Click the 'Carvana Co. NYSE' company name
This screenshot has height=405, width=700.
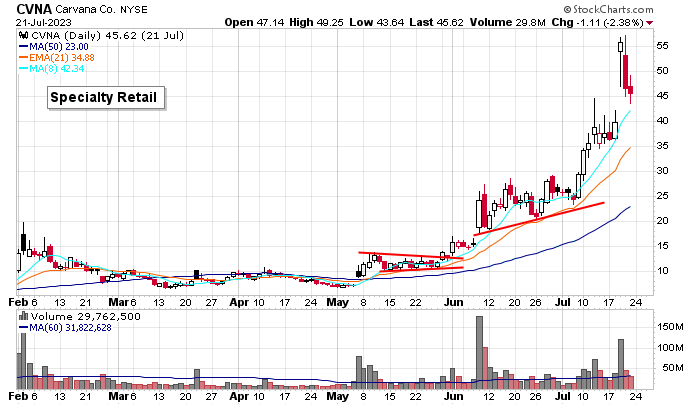point(101,9)
